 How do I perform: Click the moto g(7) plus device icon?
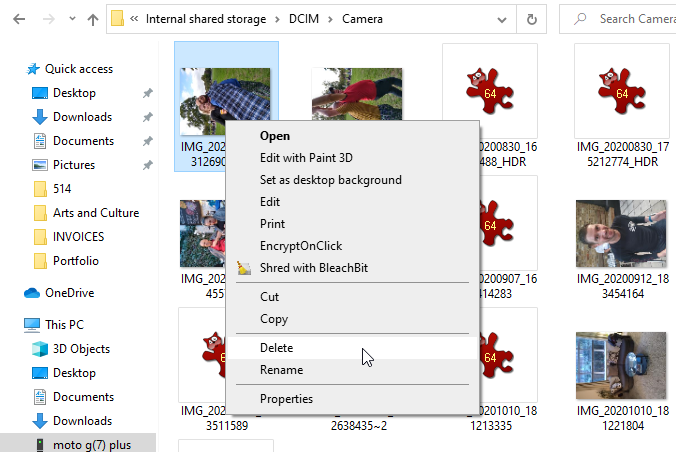point(40,444)
